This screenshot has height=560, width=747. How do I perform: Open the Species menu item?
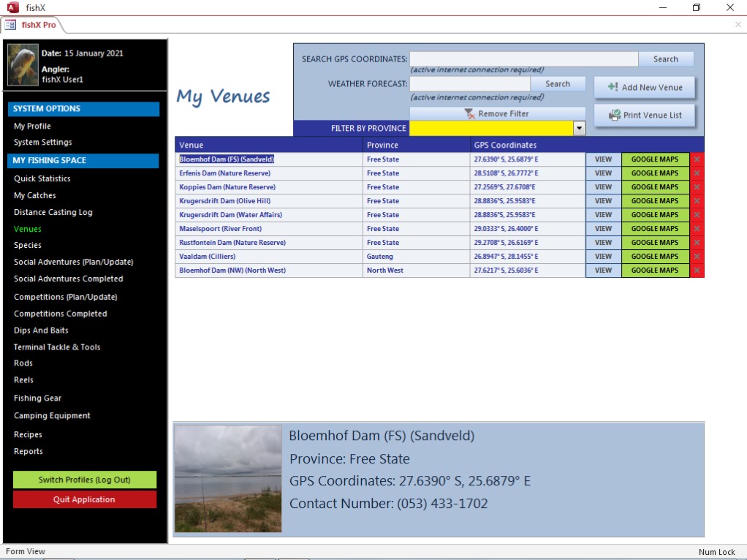pos(28,245)
